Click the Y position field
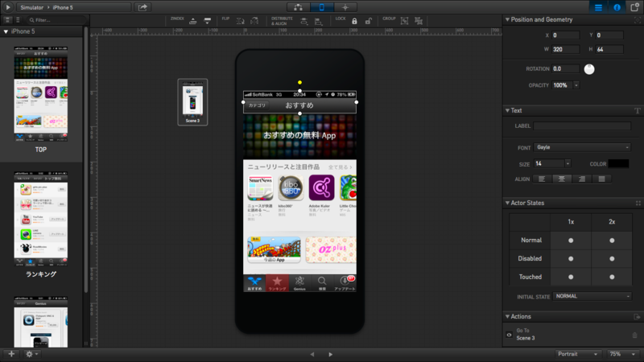Image resolution: width=644 pixels, height=362 pixels. [609, 35]
